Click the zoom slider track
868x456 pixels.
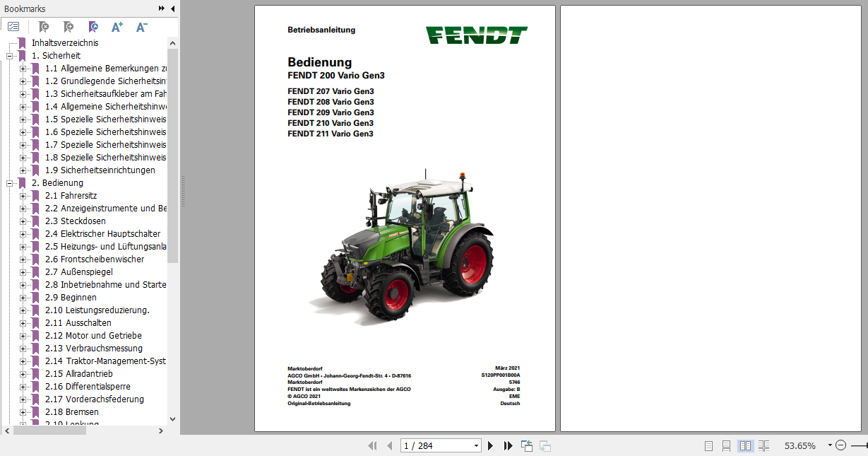coord(859,445)
